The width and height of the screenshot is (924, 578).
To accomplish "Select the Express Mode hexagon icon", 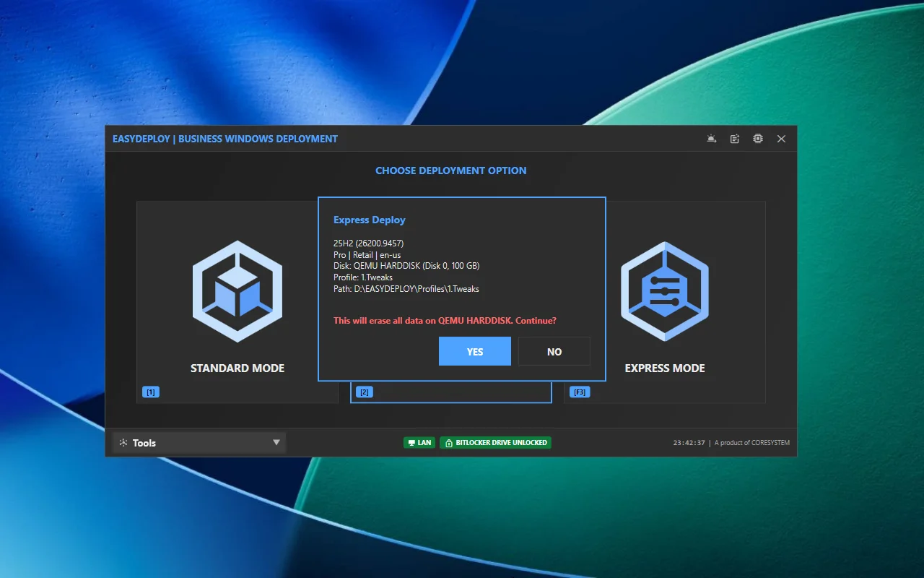I will click(x=665, y=291).
